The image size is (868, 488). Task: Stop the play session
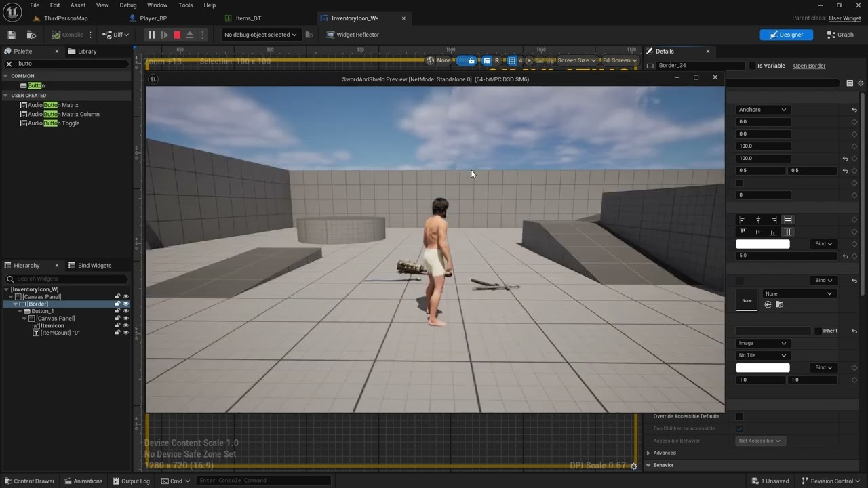[177, 35]
